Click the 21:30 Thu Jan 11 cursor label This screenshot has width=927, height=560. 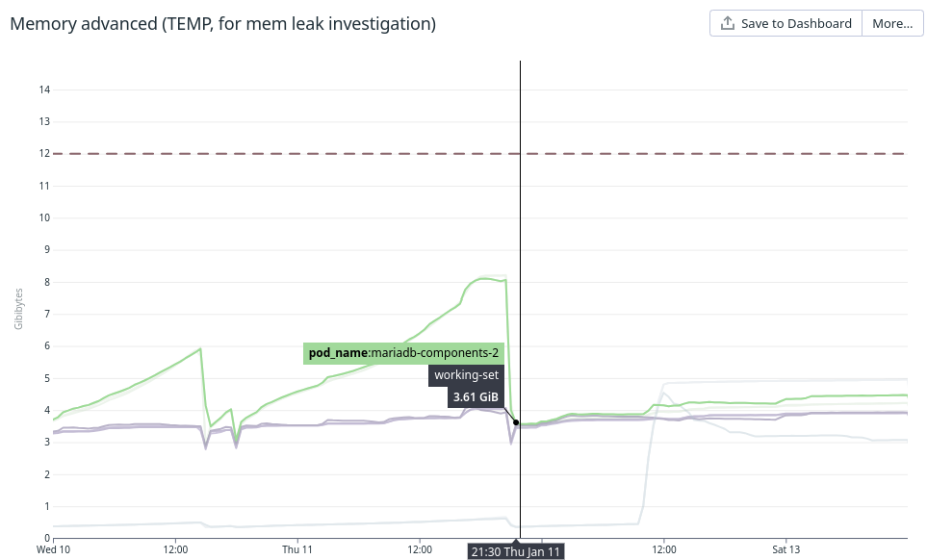point(516,551)
